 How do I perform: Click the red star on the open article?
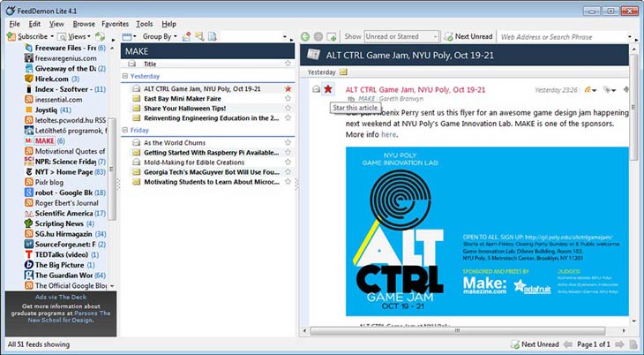tap(328, 89)
